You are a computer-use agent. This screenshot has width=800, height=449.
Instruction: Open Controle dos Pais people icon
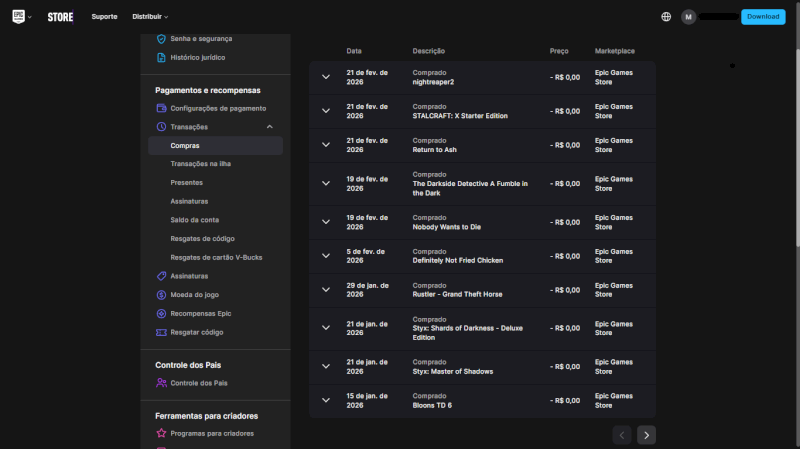(161, 383)
